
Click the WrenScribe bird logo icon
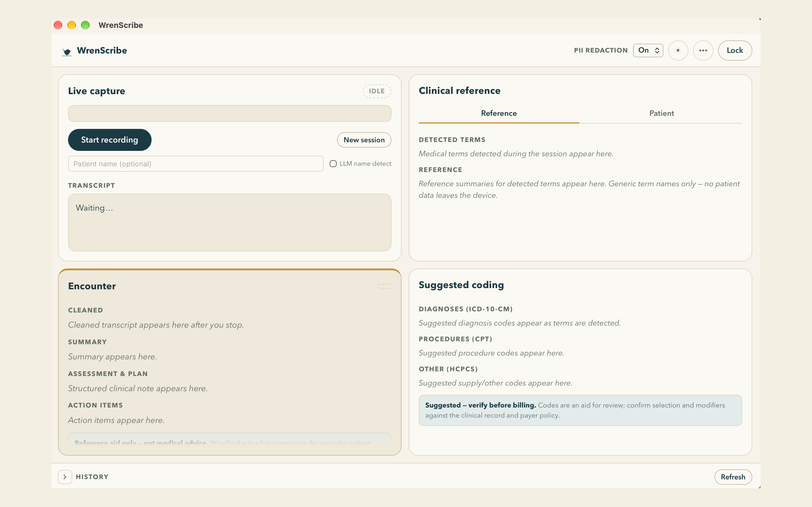tap(67, 51)
